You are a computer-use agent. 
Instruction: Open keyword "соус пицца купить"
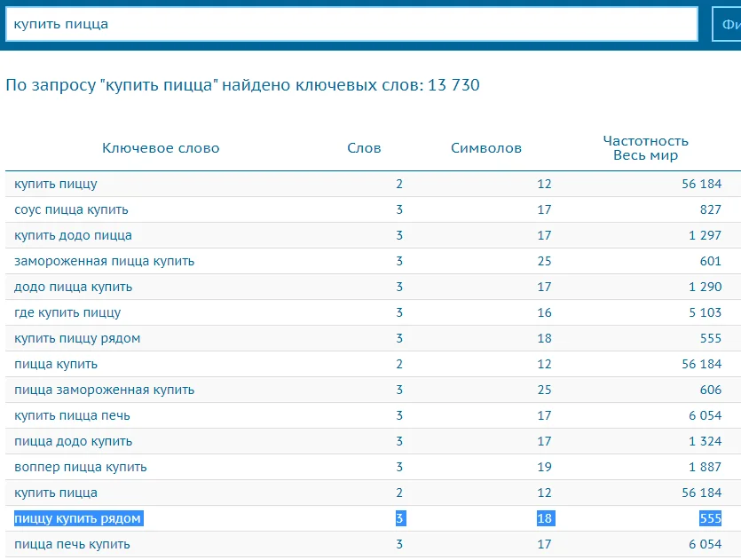click(x=71, y=209)
